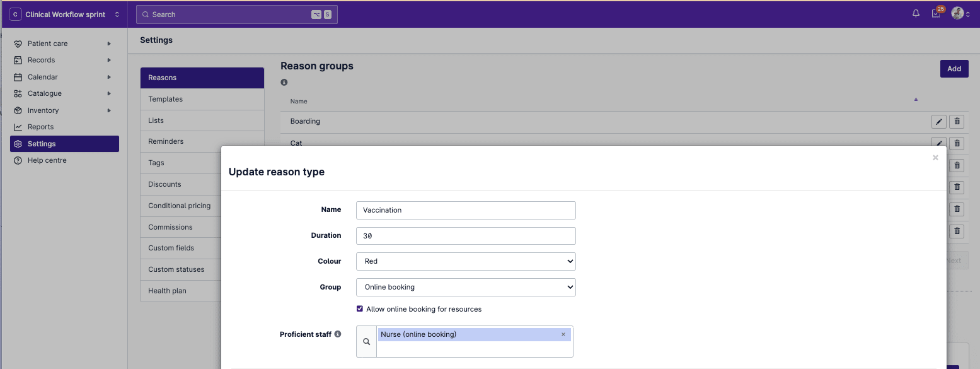Open the tasks icon showing 25
The height and width of the screenshot is (369, 980).
936,14
